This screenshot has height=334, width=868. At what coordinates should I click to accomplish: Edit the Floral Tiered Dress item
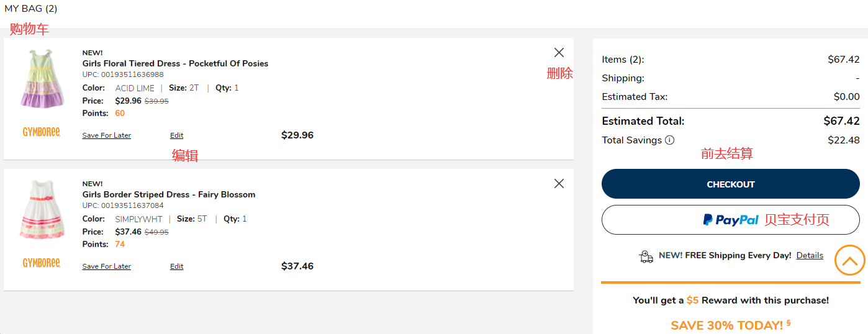[176, 135]
